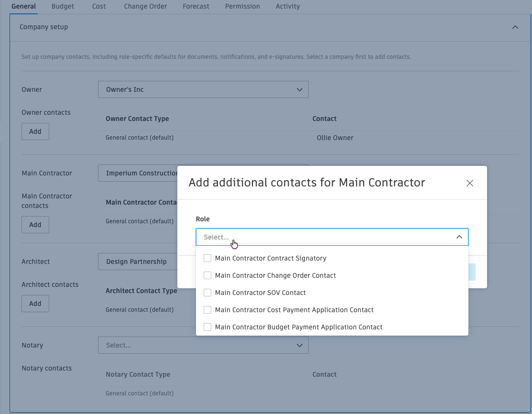Open the Imperium Construction dropdown
Screen dimensions: 532x414
coord(138,173)
